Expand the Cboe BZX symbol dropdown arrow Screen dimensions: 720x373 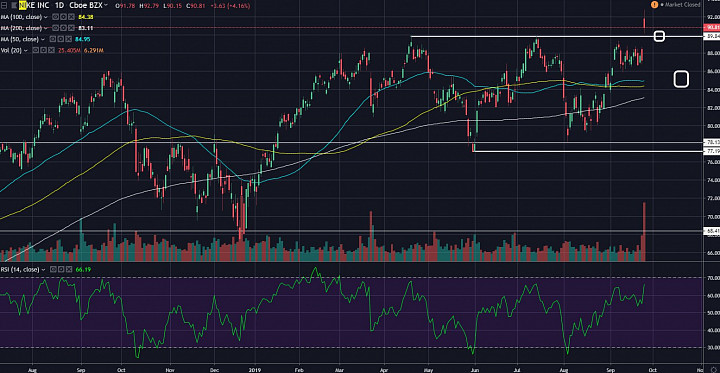pyautogui.click(x=106, y=5)
